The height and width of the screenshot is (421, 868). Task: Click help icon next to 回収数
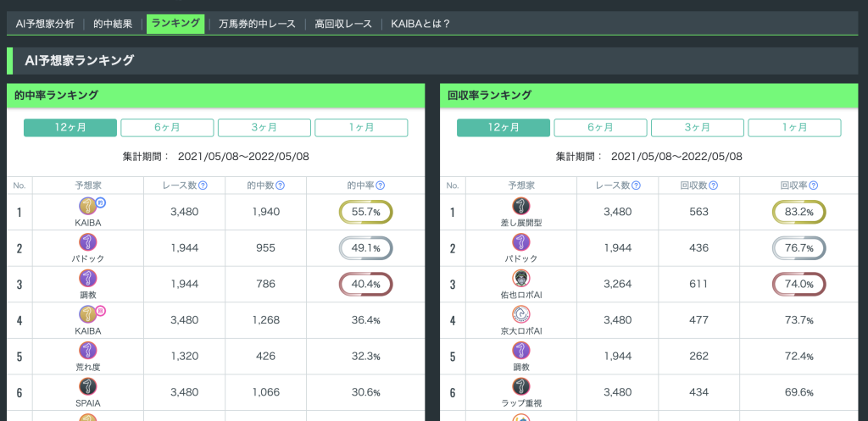pos(714,186)
